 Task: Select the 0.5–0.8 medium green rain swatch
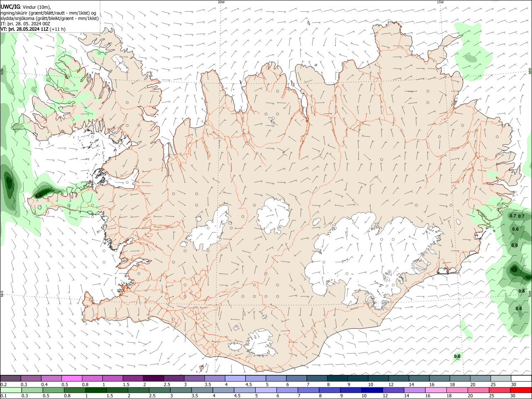(54, 390)
